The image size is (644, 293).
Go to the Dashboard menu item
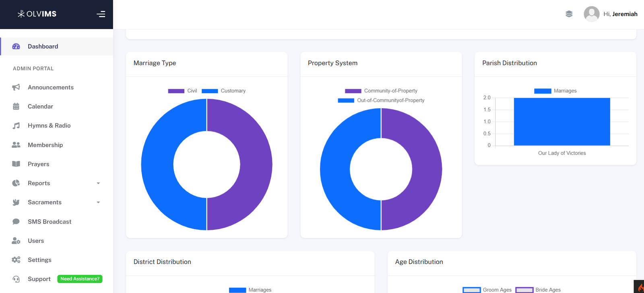tap(43, 47)
